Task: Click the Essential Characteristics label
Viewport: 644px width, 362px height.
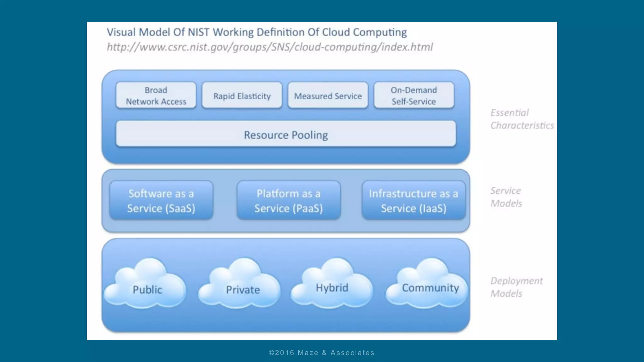Action: click(x=521, y=119)
